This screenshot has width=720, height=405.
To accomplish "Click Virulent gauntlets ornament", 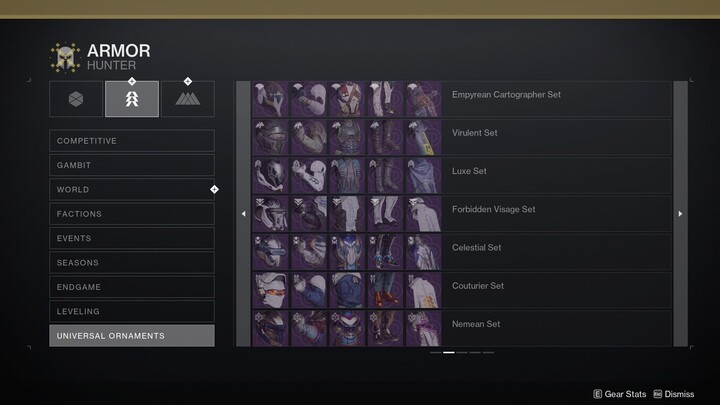I will coord(309,137).
